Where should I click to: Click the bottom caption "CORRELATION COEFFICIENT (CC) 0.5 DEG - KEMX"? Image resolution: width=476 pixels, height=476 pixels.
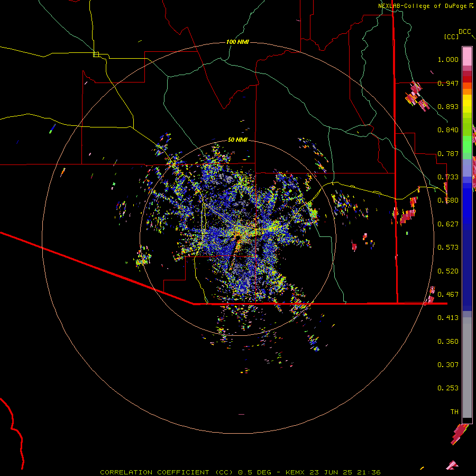pyautogui.click(x=202, y=472)
